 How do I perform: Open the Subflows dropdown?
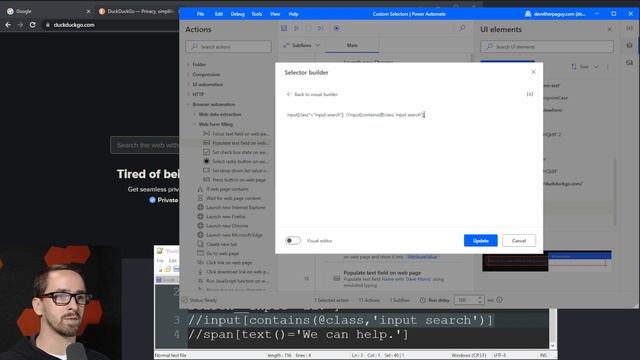pos(302,45)
